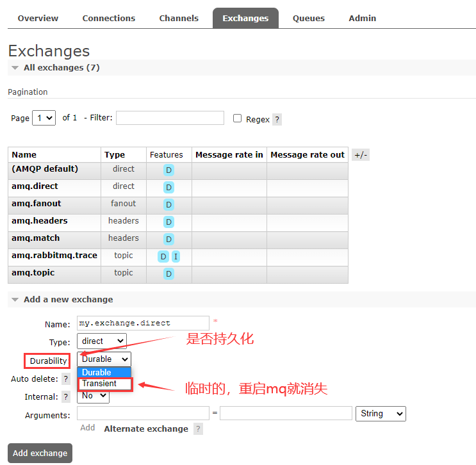476x465 pixels.
Task: Focus the Filter input field
Action: (x=170, y=118)
